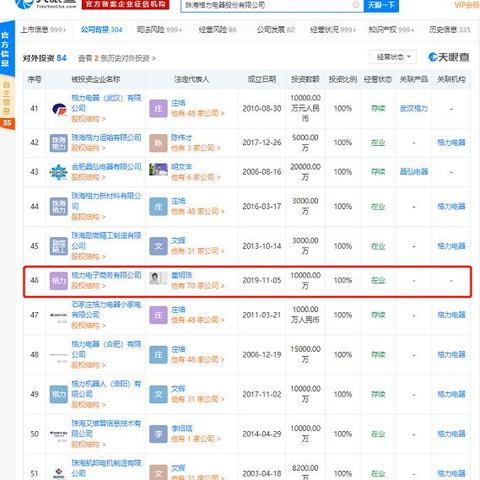Viewport: 480px width, 480px height.
Task: Open the 公司发展 82 tab
Action: tap(276, 30)
